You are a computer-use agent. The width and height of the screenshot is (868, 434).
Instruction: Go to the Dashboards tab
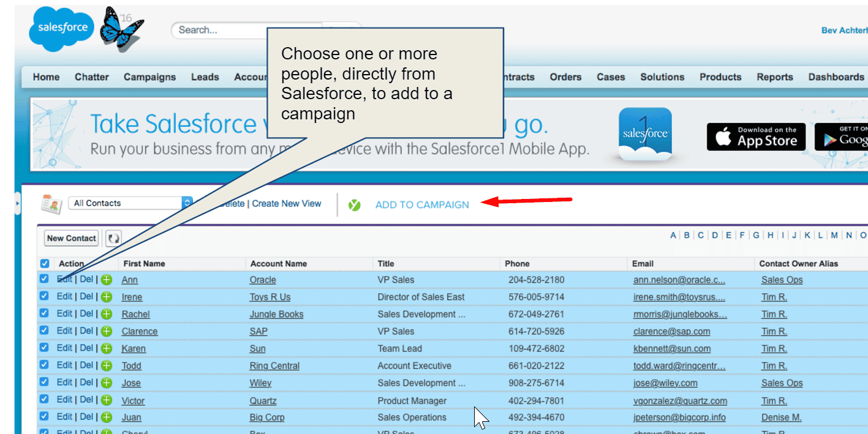coord(836,77)
